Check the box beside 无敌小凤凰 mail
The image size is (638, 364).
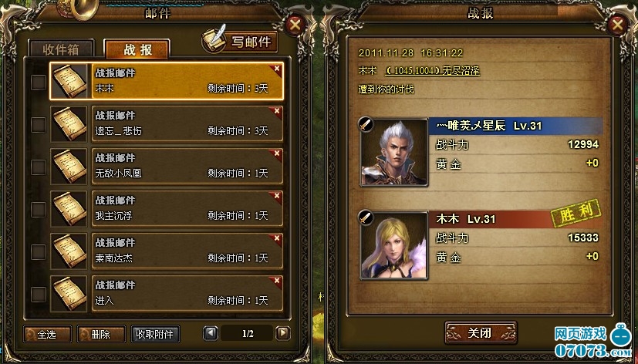click(x=39, y=167)
